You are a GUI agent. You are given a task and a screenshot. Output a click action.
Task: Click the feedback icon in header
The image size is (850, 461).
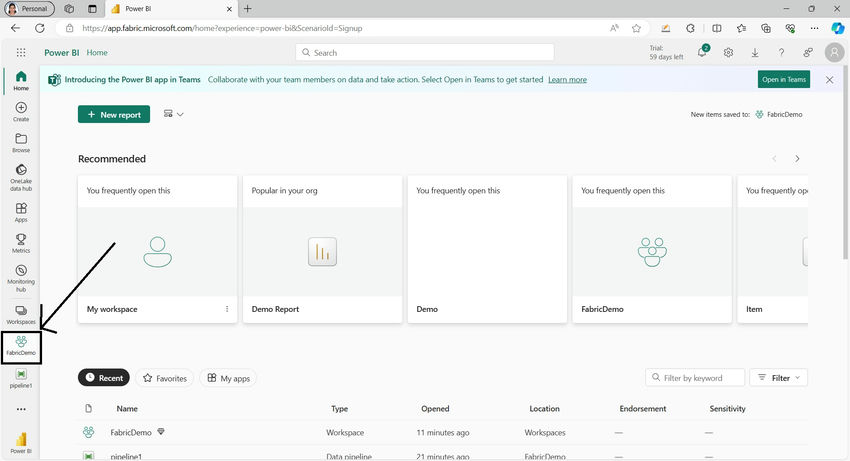pyautogui.click(x=808, y=53)
